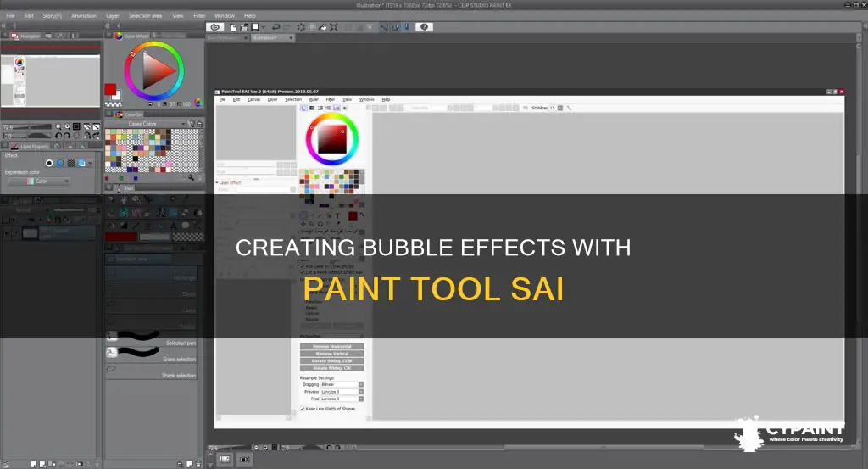Image resolution: width=868 pixels, height=469 pixels.
Task: Click the Stabilizer value field in SAI toolbar
Action: pyautogui.click(x=552, y=108)
